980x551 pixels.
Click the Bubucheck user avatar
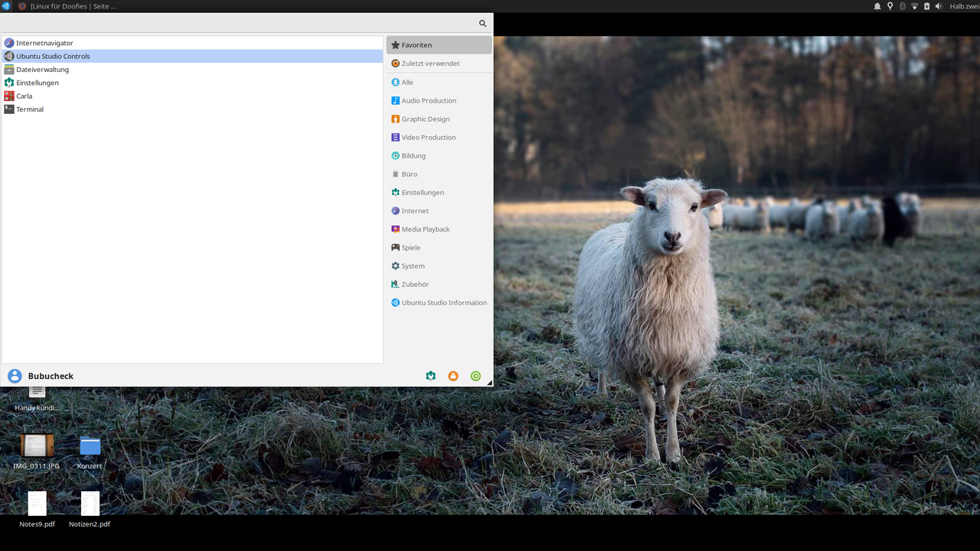15,376
